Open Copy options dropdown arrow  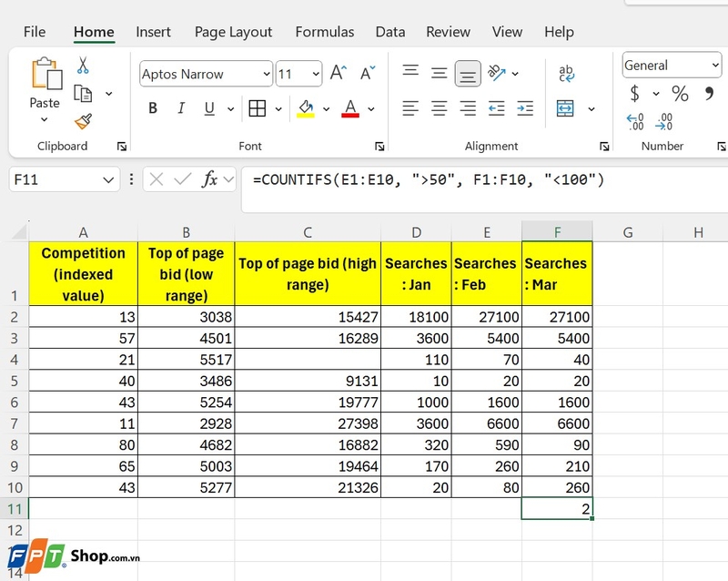108,94
